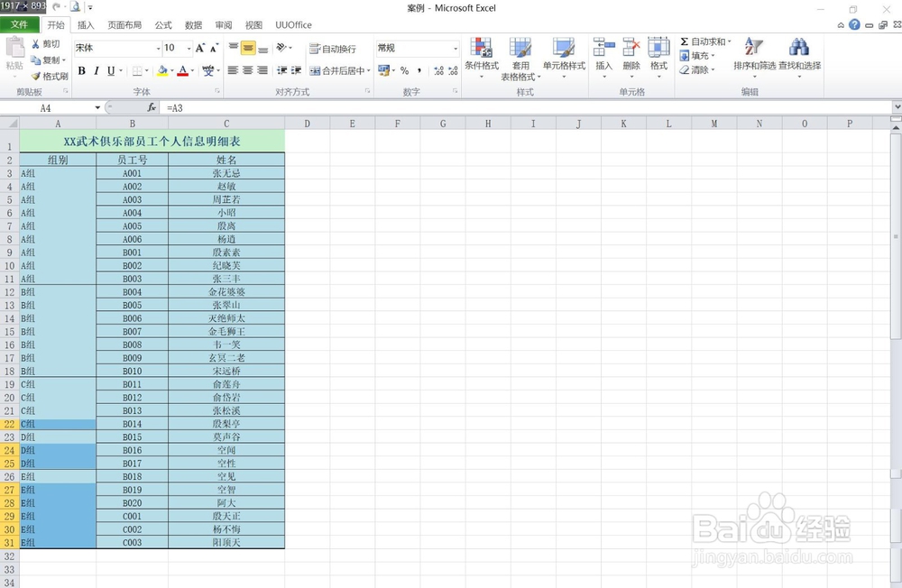Image resolution: width=902 pixels, height=588 pixels.
Task: Open 套用表格格式 table format gallery
Action: point(520,59)
